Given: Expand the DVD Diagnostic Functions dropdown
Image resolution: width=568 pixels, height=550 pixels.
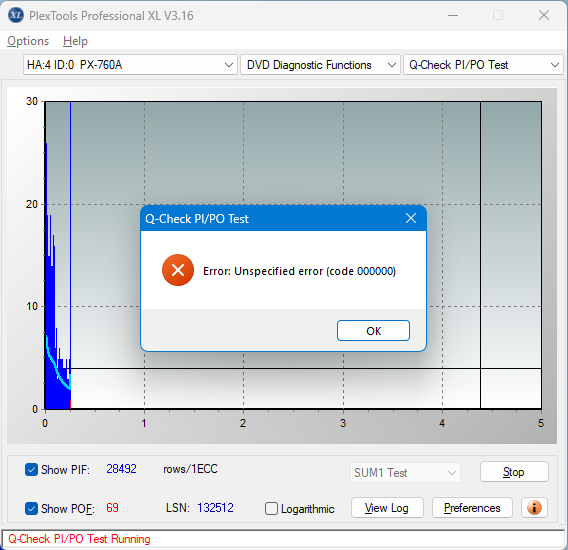Looking at the screenshot, I should [x=320, y=65].
